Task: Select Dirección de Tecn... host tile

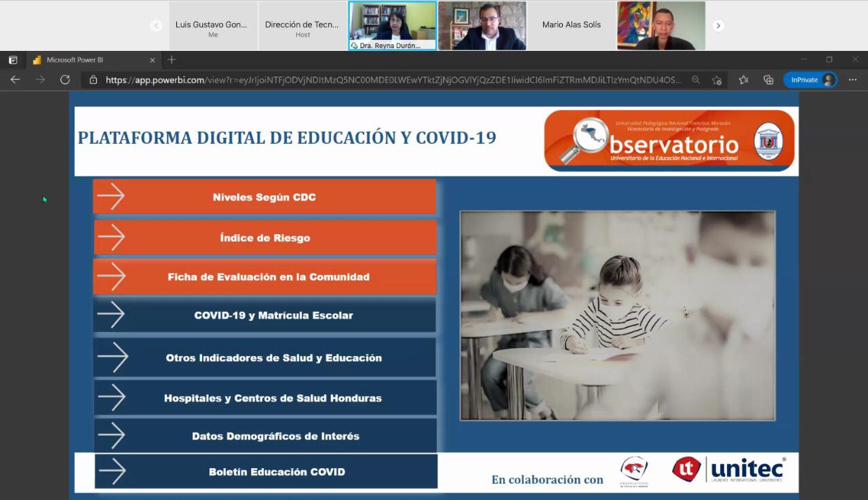Action: (302, 26)
